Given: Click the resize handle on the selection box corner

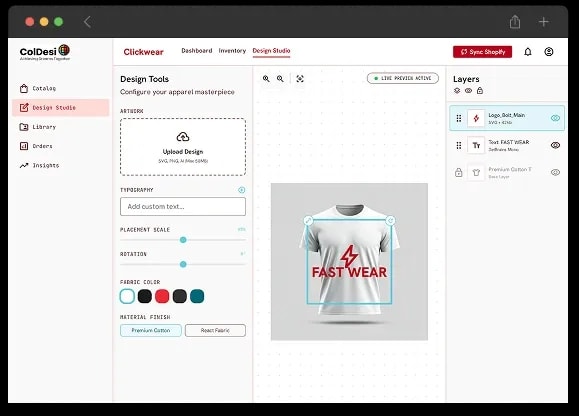Looking at the screenshot, I should (308, 221).
